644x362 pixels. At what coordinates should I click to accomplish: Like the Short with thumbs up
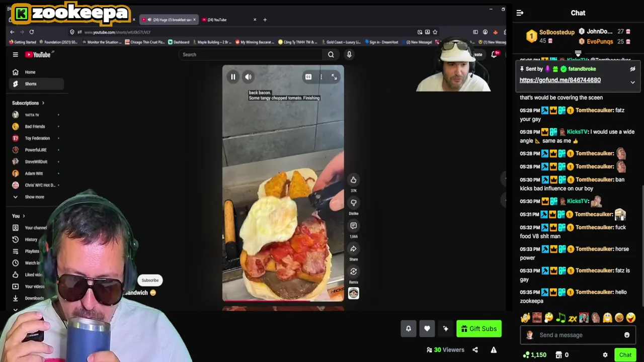(x=353, y=180)
